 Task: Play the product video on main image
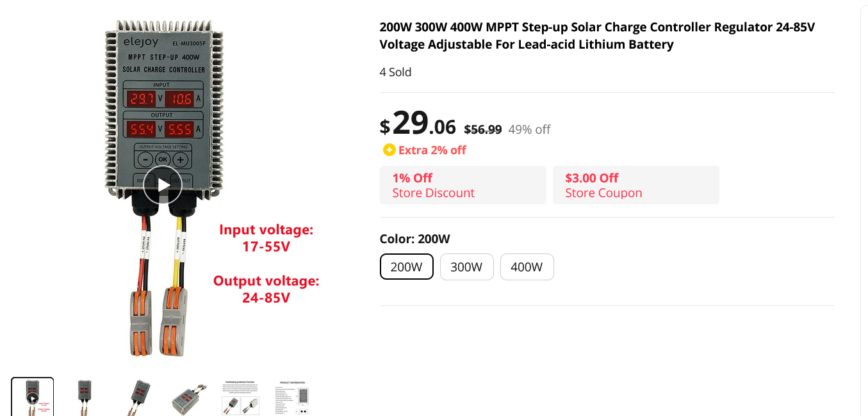(x=162, y=185)
